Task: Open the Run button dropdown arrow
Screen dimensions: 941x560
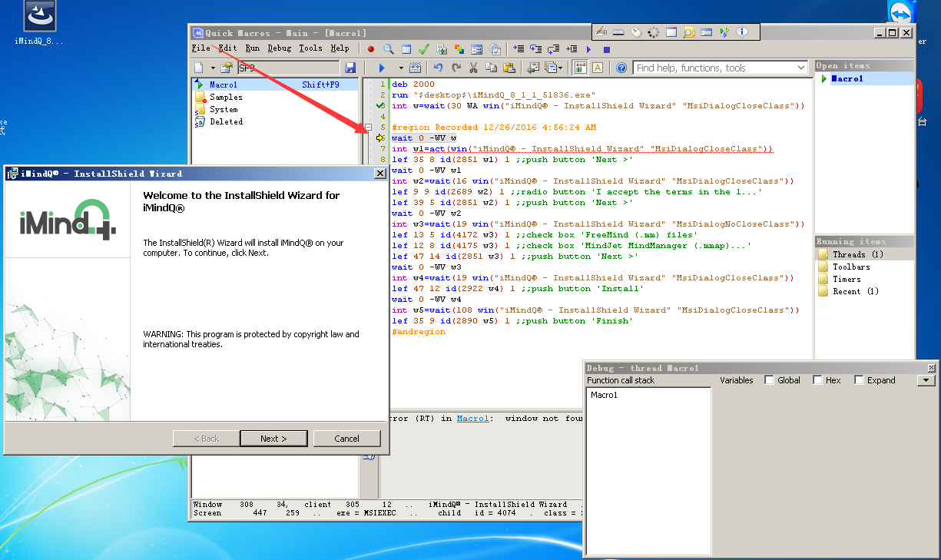Action: click(x=400, y=68)
